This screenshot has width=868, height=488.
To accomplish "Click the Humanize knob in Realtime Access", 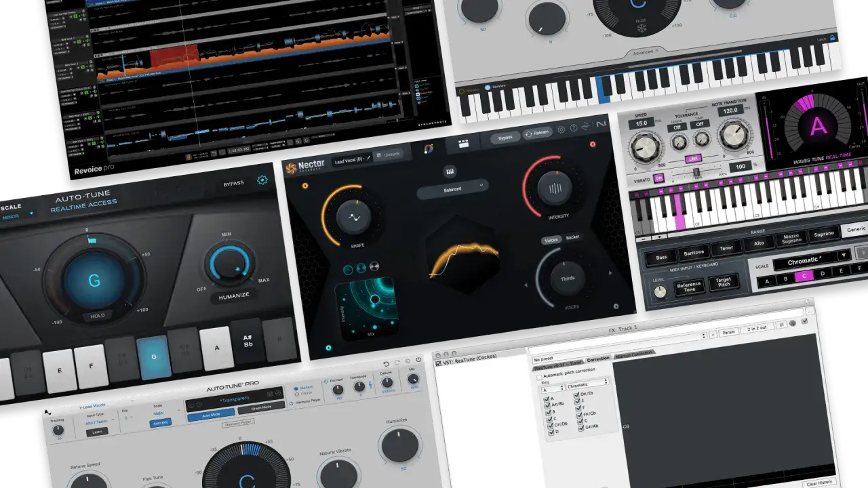I will [x=229, y=264].
